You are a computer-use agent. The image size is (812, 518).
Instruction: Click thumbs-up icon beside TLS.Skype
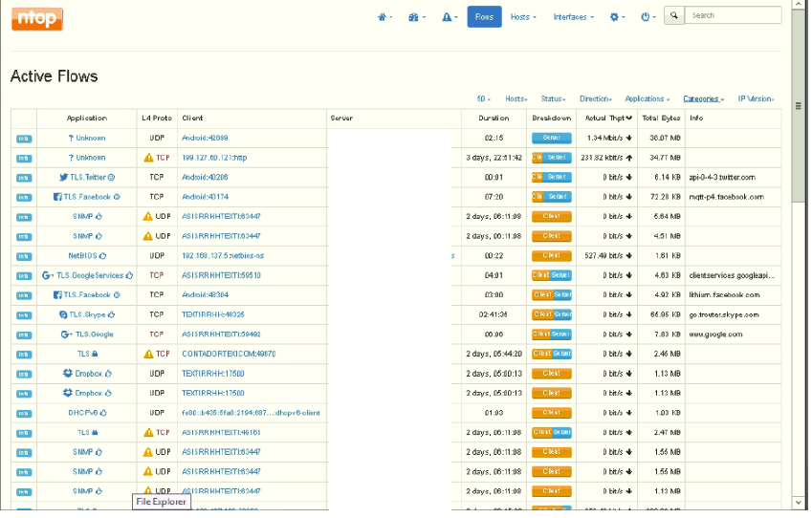111,315
